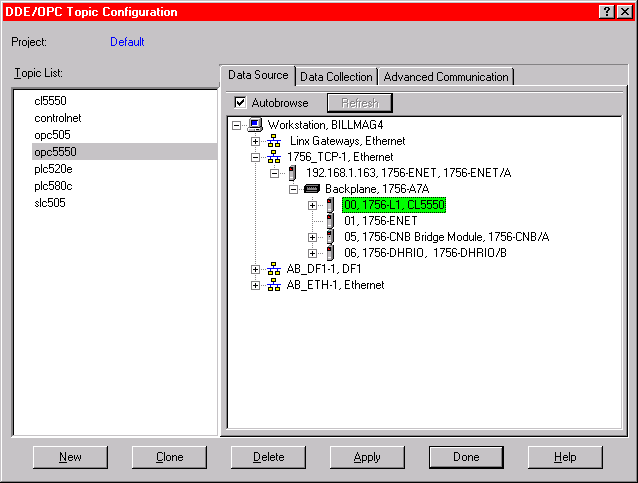Select the AB_DF1-1, DF1 label
The width and height of the screenshot is (638, 483).
coord(324,269)
